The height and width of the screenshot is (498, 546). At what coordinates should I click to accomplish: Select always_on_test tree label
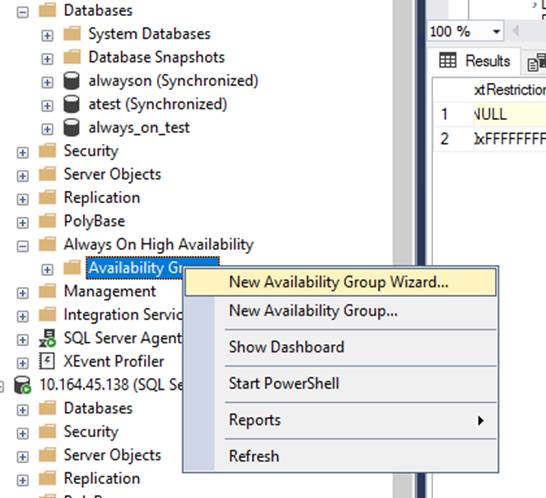[139, 128]
